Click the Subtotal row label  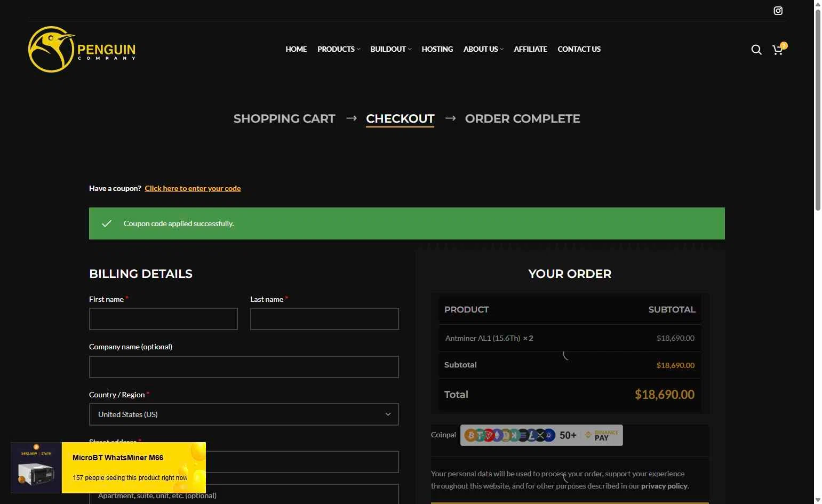pos(460,365)
